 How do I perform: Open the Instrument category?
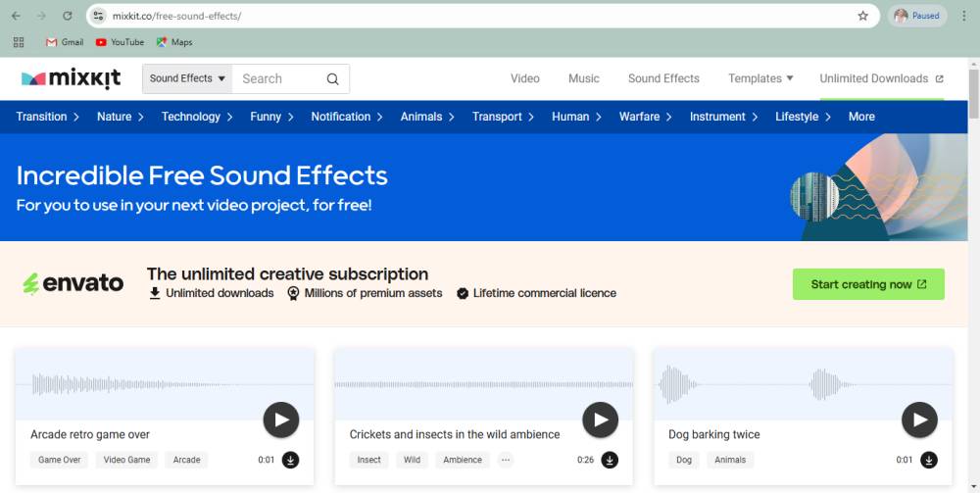[x=724, y=117]
